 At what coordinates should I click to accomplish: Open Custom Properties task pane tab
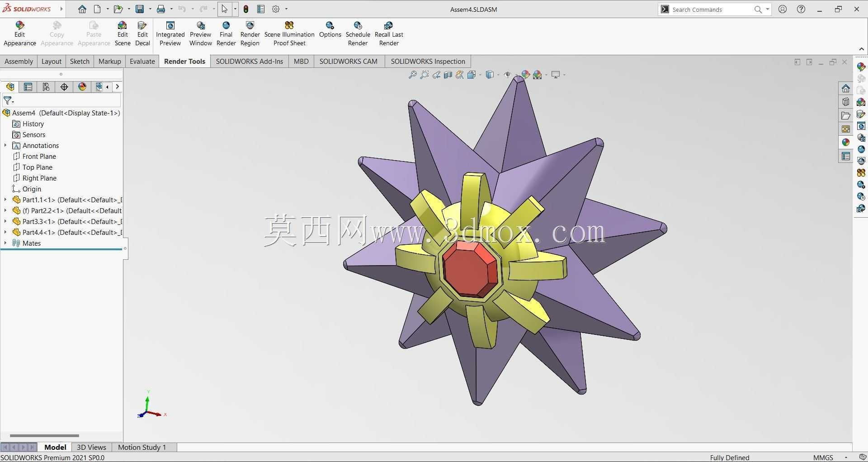pyautogui.click(x=845, y=156)
